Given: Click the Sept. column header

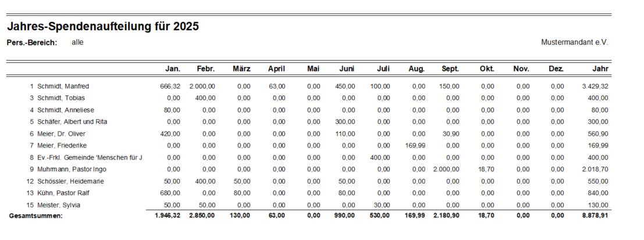Looking at the screenshot, I should (x=450, y=69).
